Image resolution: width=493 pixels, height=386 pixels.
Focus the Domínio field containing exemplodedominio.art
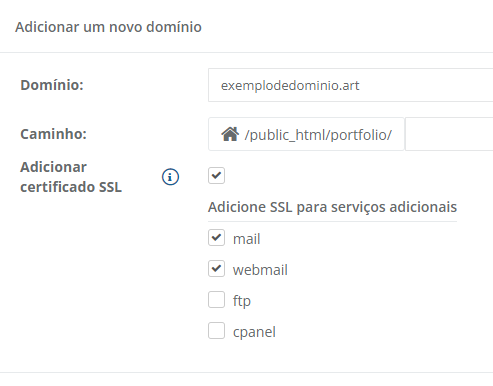[350, 85]
